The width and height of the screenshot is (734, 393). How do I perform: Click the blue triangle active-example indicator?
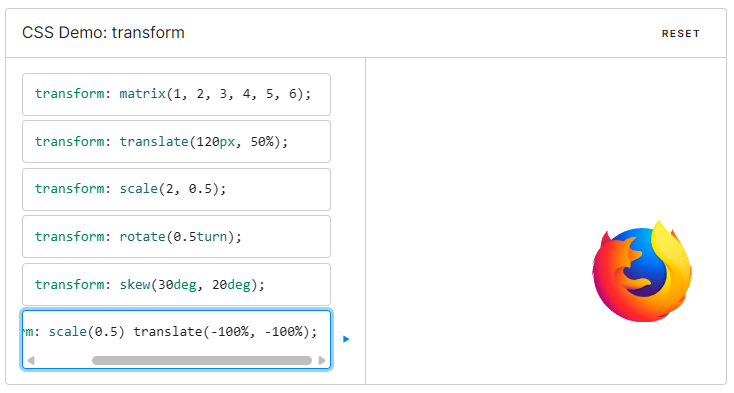(x=346, y=339)
